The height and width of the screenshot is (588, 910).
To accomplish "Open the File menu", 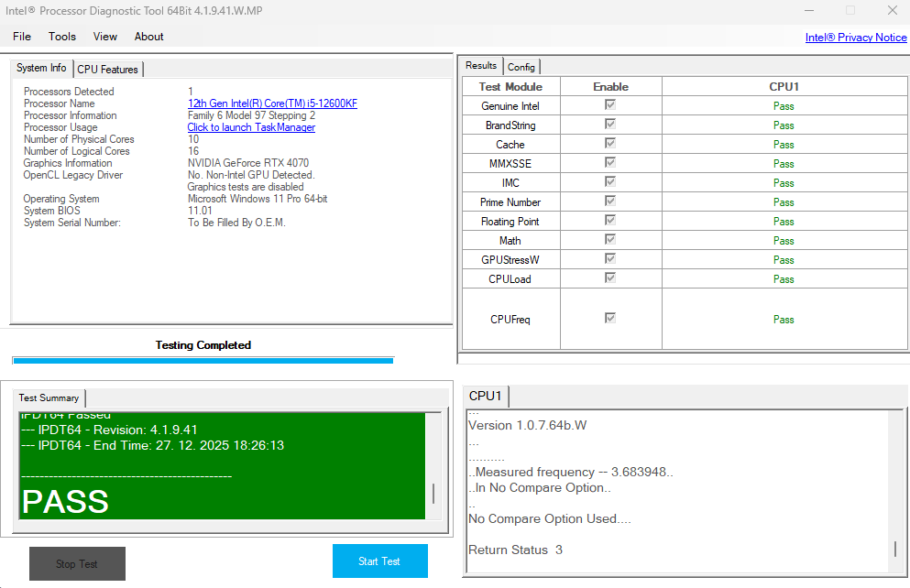I will (21, 37).
